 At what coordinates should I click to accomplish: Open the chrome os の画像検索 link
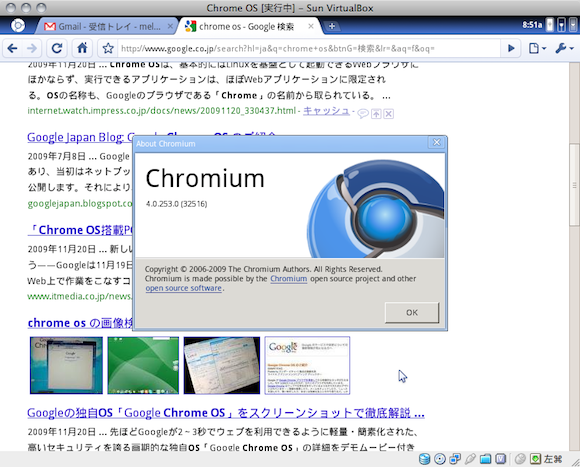[x=80, y=323]
